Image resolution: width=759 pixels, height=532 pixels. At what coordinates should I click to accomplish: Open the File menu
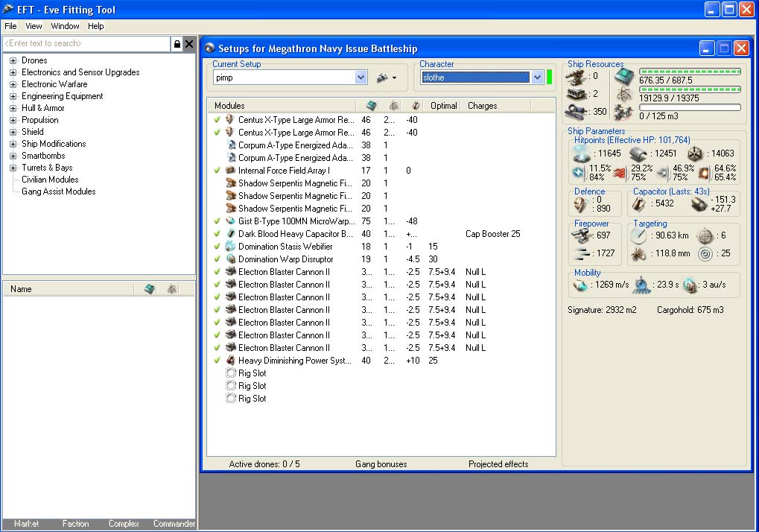pyautogui.click(x=10, y=26)
